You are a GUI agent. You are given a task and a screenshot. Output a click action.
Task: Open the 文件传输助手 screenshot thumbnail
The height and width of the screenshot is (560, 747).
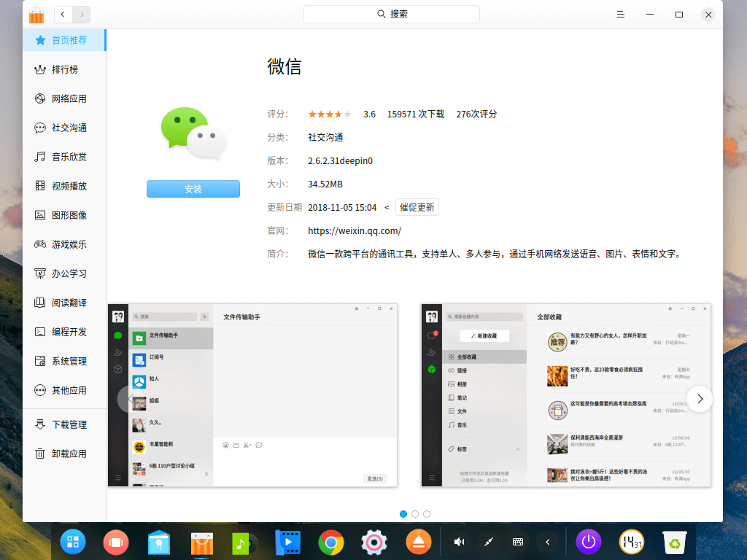click(x=252, y=395)
